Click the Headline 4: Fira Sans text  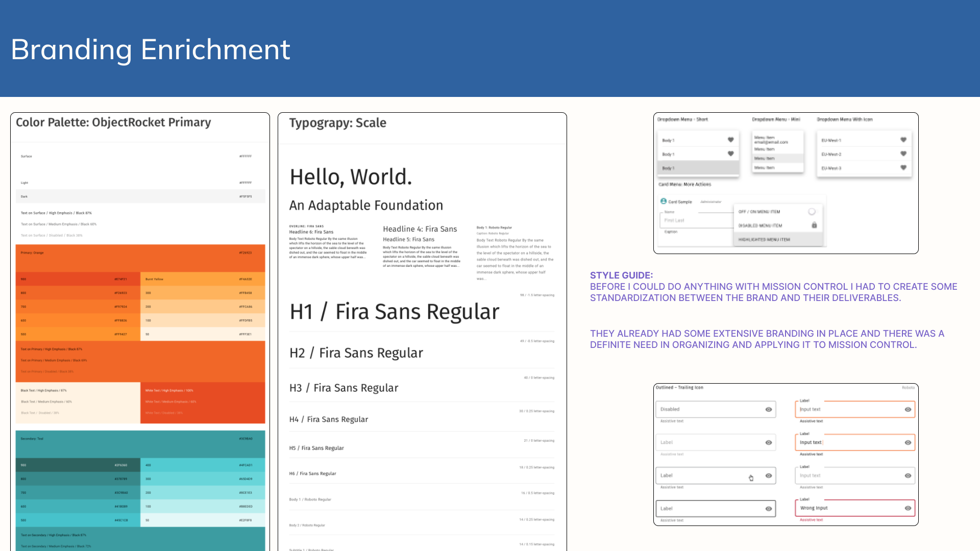tap(420, 229)
